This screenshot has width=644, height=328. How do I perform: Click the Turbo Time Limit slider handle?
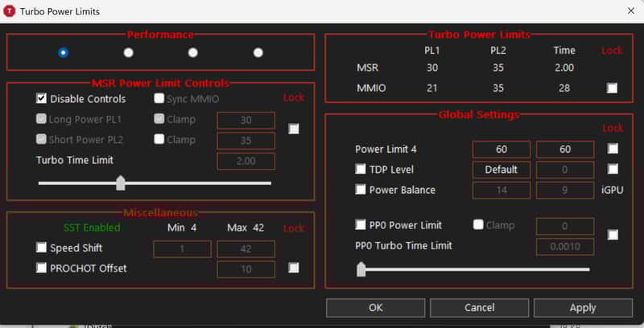[x=120, y=182]
